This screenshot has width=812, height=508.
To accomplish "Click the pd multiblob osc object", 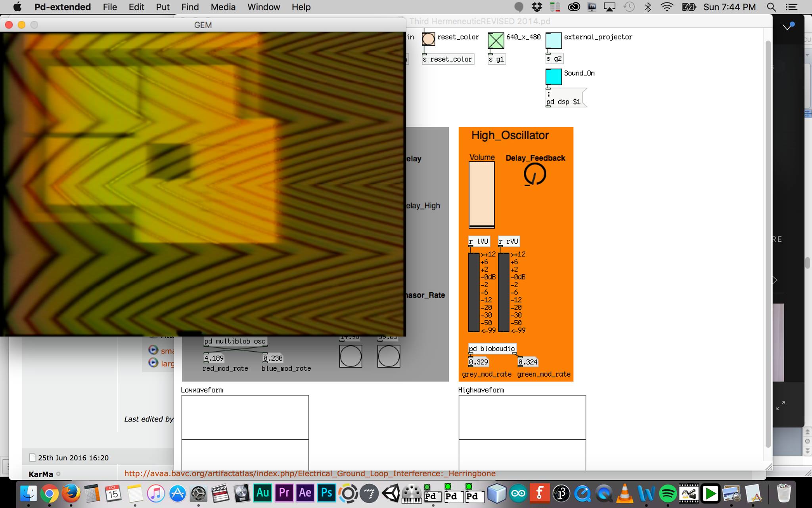I will pyautogui.click(x=235, y=341).
